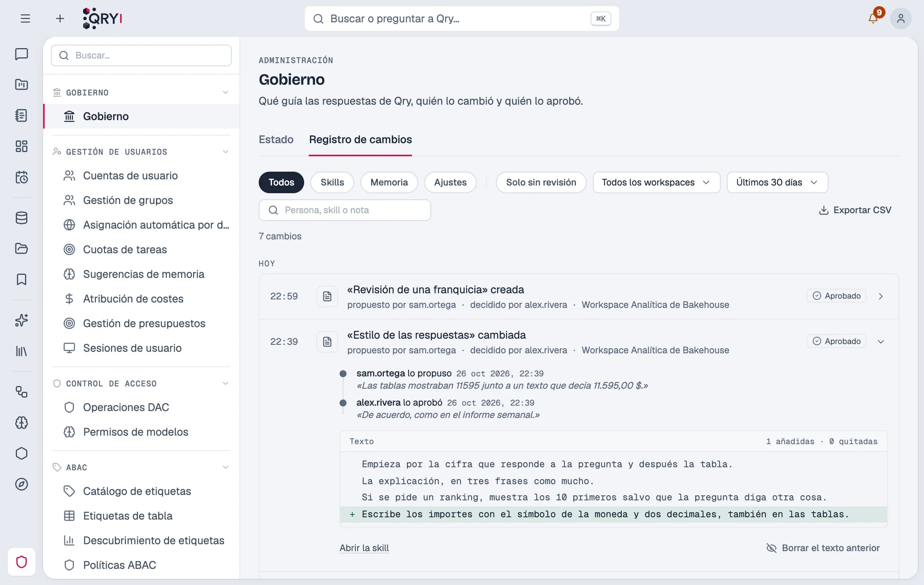Click Borrar el texto anterior
The width and height of the screenshot is (924, 585).
823,548
